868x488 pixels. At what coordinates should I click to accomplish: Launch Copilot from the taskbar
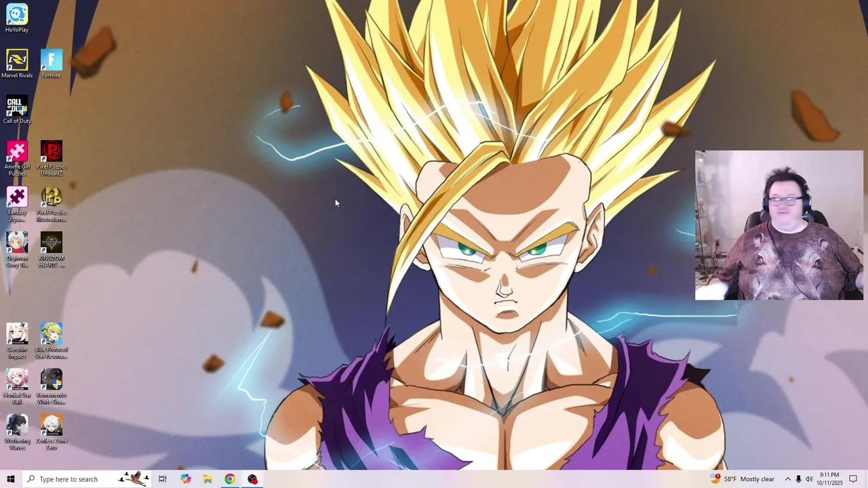[185, 479]
